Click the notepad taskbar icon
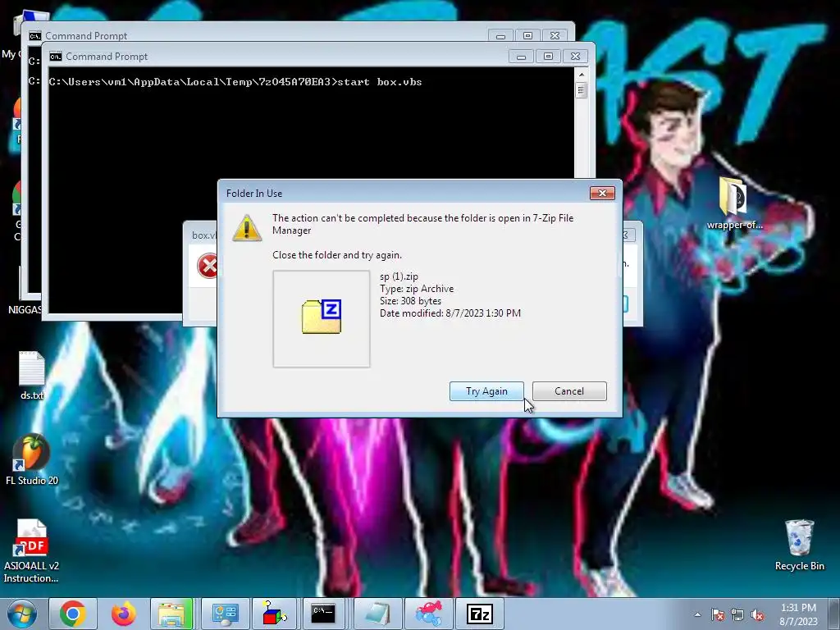840x630 pixels. pyautogui.click(x=377, y=614)
